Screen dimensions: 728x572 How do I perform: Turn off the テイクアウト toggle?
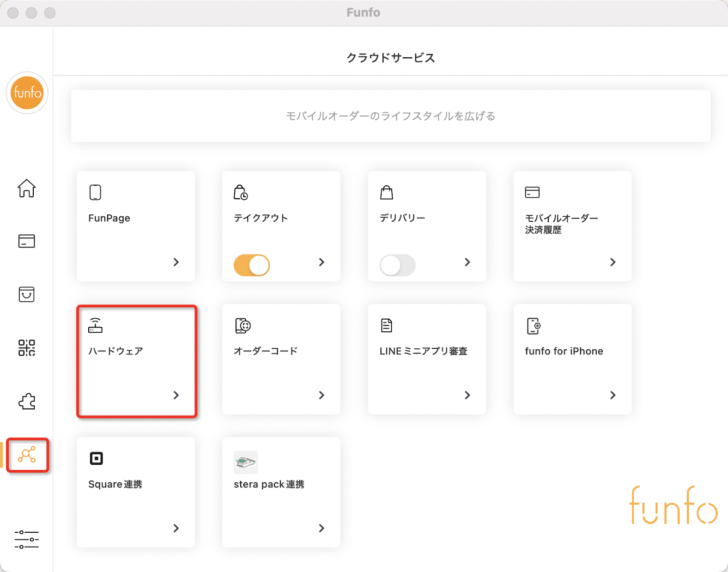252,265
